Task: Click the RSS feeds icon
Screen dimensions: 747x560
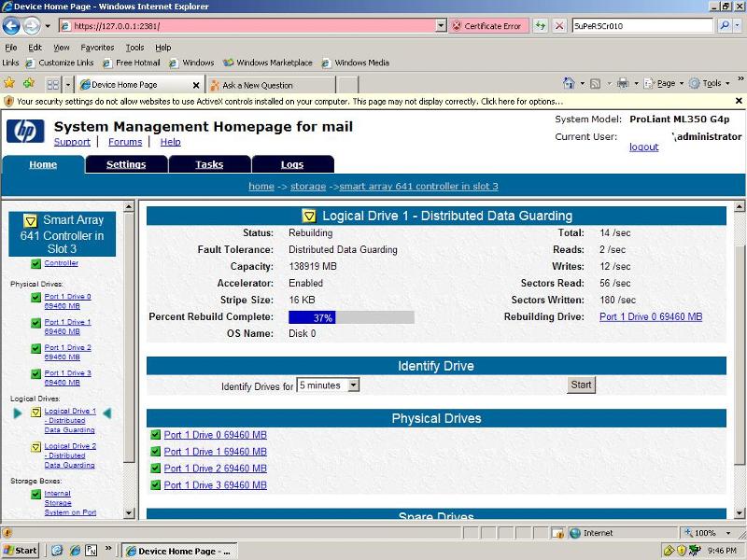Action: coord(595,84)
